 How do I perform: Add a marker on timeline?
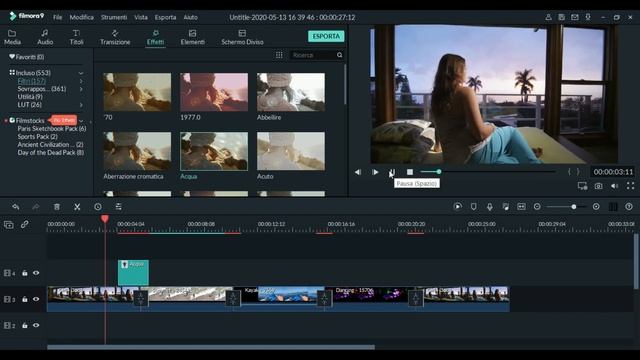(473, 207)
